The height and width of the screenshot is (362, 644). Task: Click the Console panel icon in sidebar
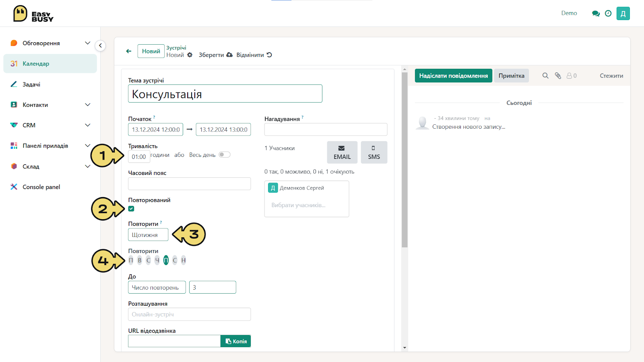coord(14,187)
